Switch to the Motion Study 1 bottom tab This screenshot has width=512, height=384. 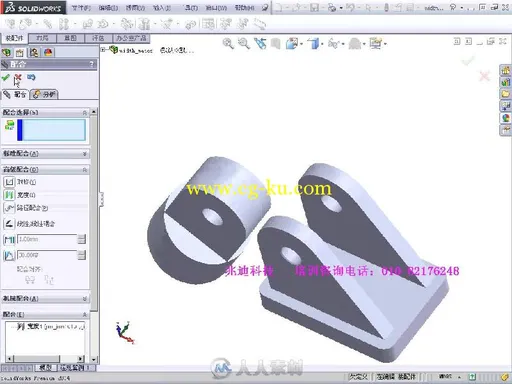77,368
